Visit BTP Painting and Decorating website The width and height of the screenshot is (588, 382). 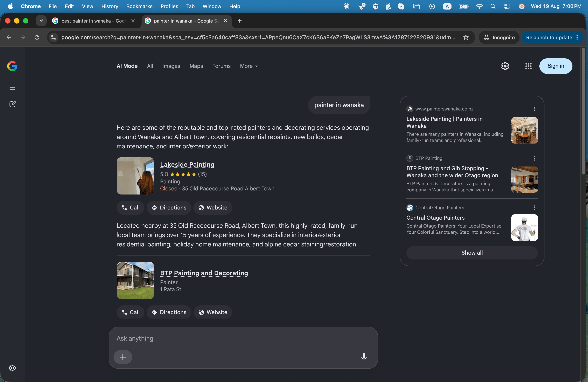click(x=213, y=312)
